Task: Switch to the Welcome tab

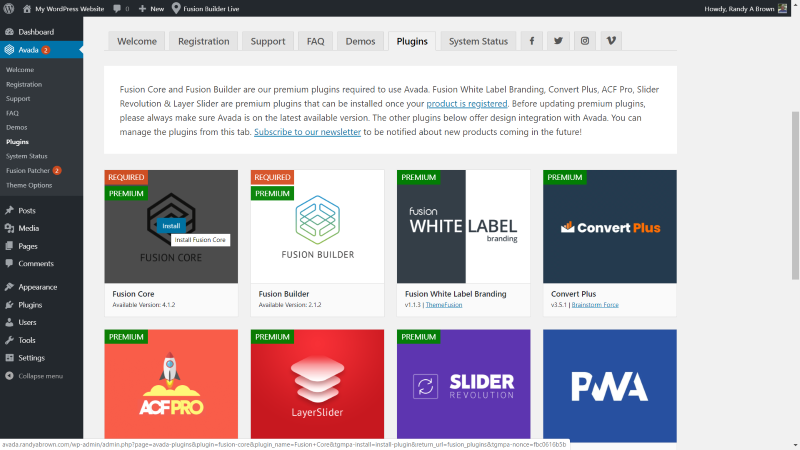Action: [137, 41]
